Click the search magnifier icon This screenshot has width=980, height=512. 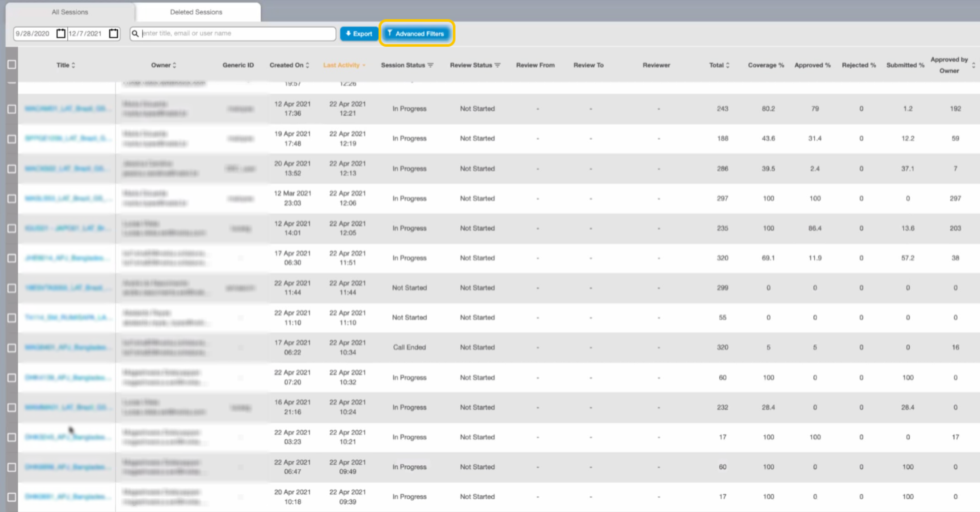pos(135,34)
